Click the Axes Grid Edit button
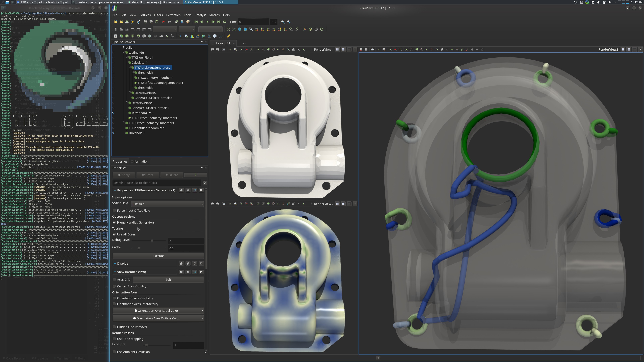The image size is (644, 362). point(168,280)
